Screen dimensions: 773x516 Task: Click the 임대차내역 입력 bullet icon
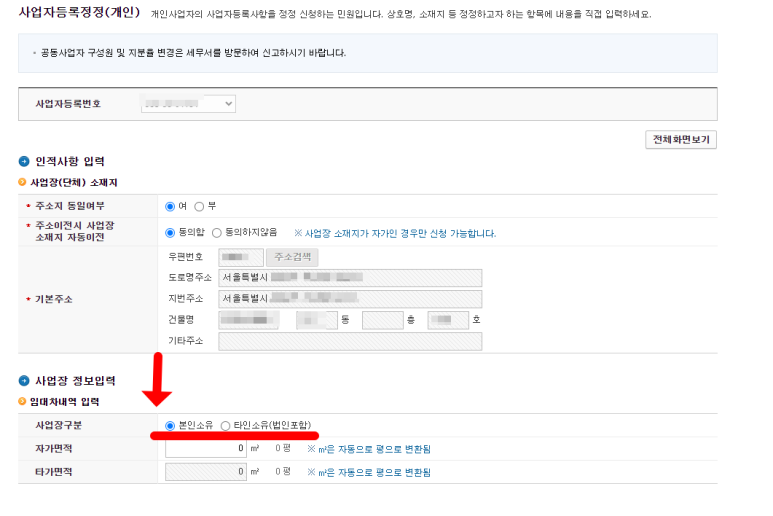click(x=22, y=401)
